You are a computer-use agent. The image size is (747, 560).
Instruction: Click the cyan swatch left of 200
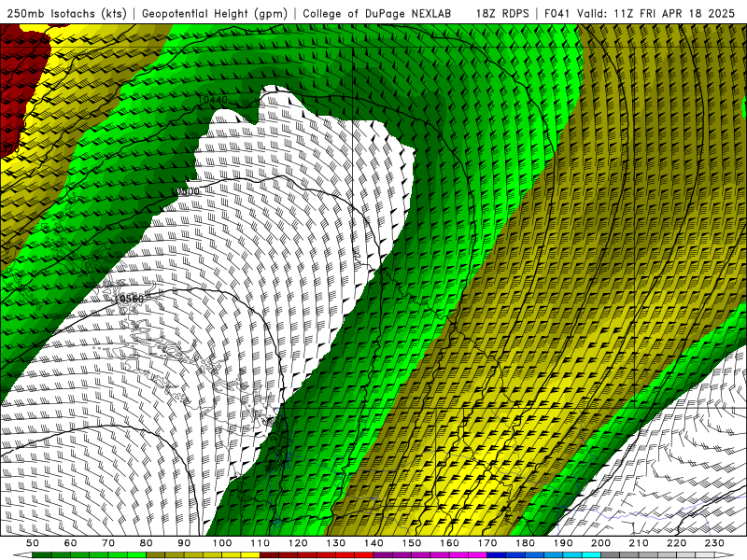(591, 555)
